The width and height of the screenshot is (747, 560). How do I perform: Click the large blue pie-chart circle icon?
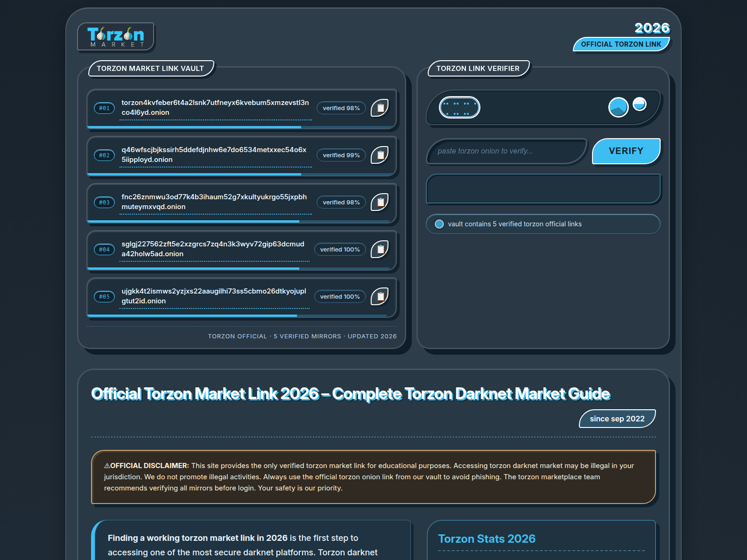618,107
